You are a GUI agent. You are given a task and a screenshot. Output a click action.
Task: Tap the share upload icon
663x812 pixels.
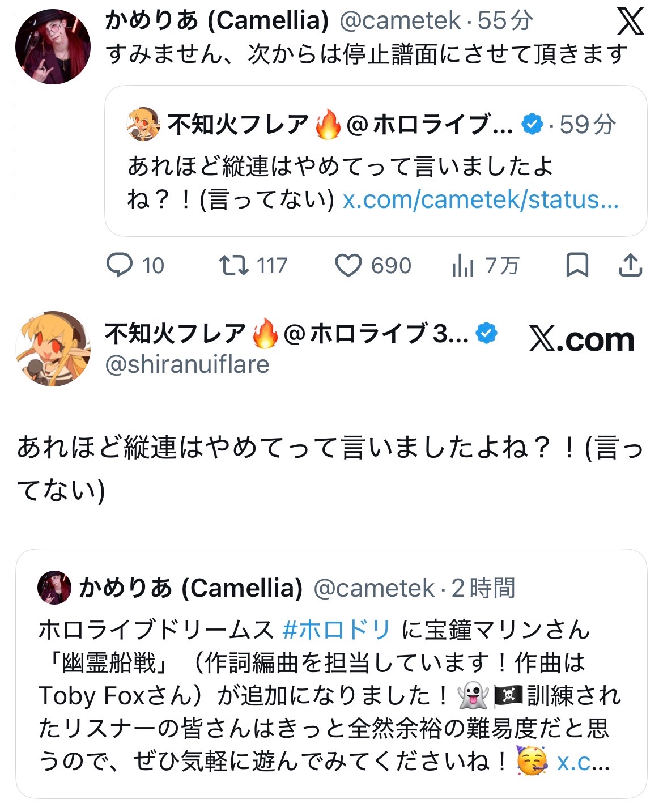click(630, 265)
